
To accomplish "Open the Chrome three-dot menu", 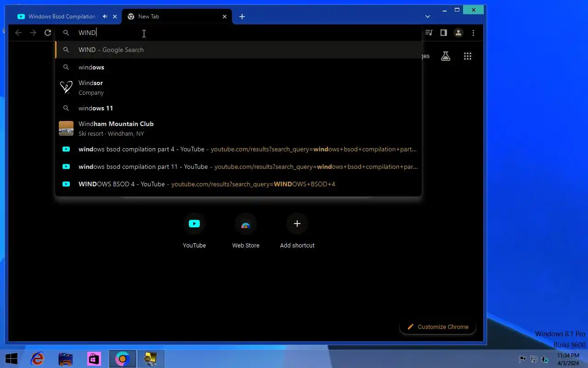I will (473, 33).
